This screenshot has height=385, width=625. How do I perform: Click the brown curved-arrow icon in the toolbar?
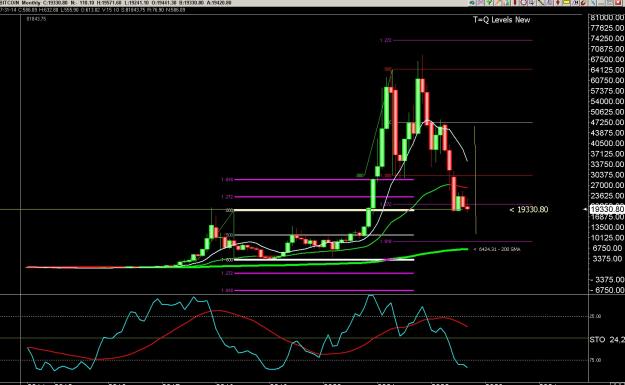(583, 2)
